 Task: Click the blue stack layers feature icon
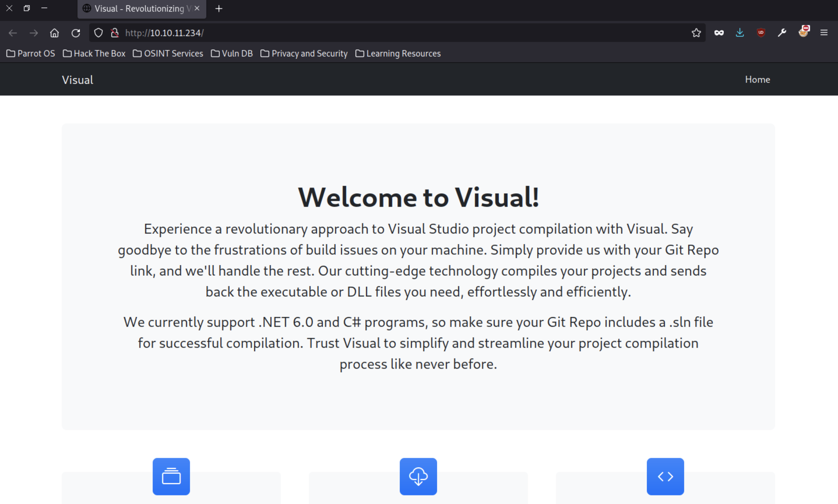click(x=171, y=476)
